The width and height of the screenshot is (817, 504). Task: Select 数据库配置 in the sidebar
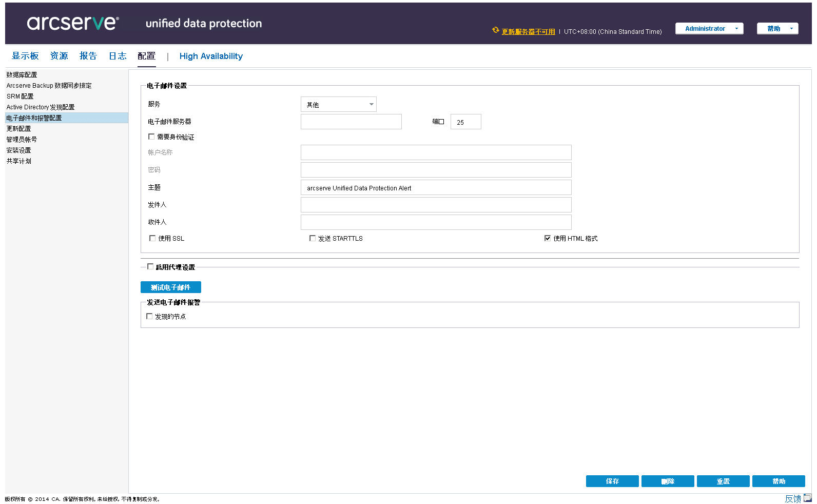[22, 75]
